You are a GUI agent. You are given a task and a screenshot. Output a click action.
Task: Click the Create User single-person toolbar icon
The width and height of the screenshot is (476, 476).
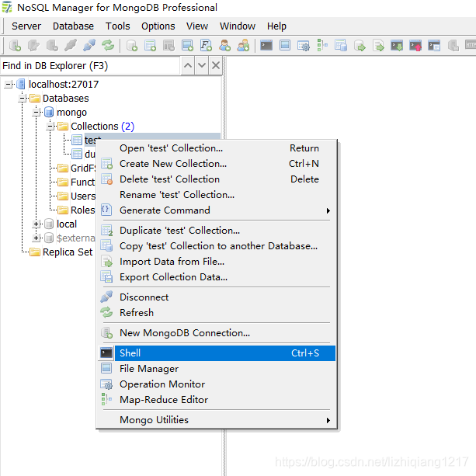(224, 46)
